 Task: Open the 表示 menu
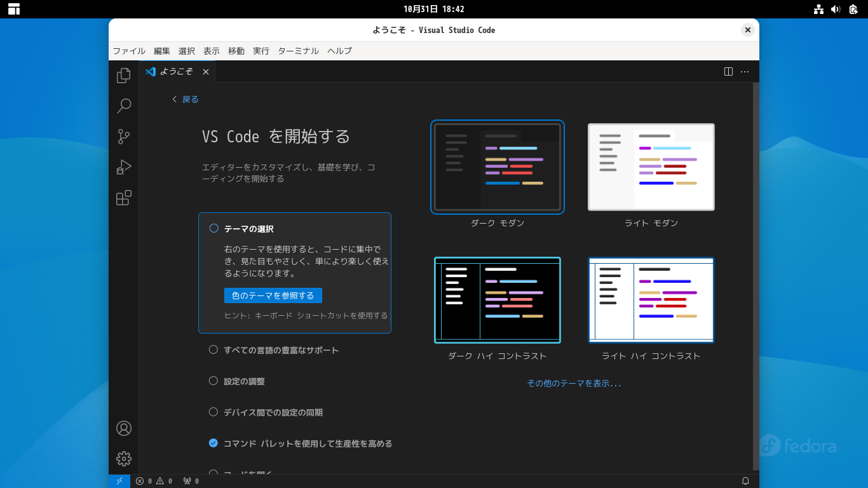212,51
